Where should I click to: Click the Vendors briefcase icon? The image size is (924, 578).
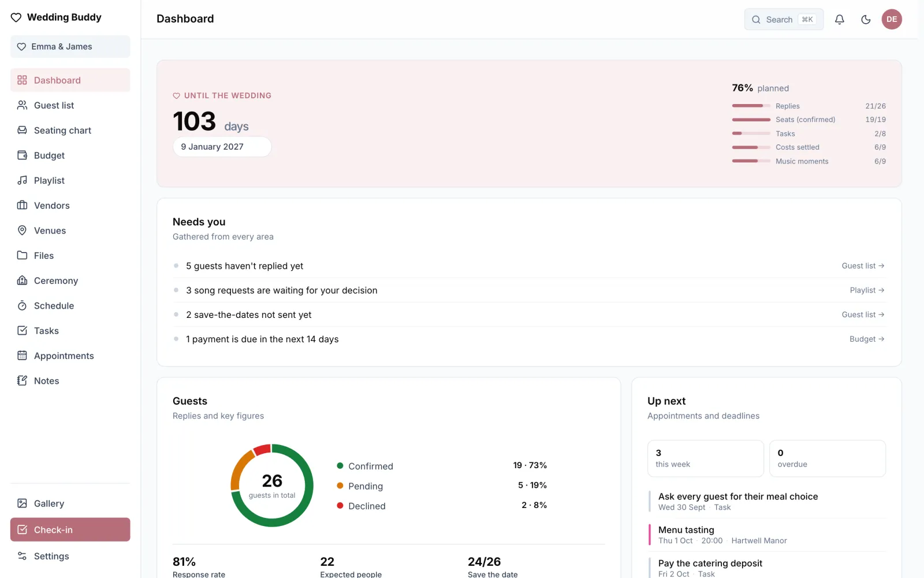(22, 205)
